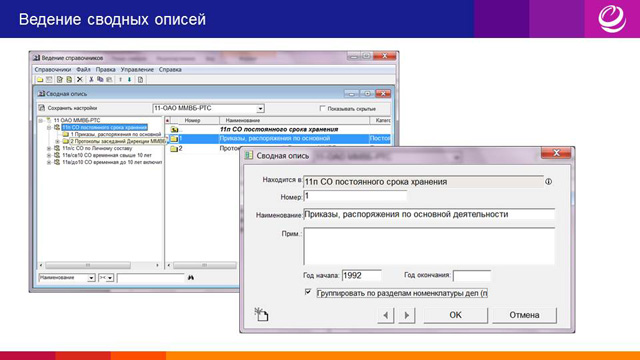Viewport: 640px width, 360px height.
Task: Click right scroll arrow of tree panel
Action: coord(158,265)
